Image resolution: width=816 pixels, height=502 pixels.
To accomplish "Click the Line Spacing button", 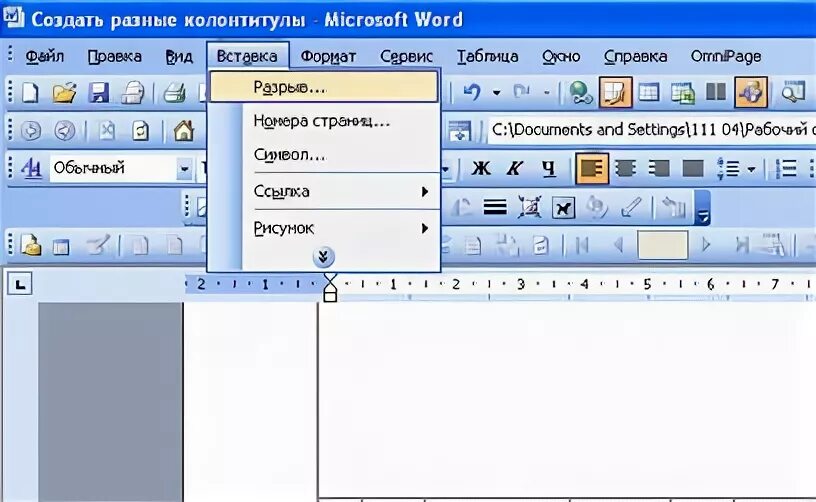I will tap(728, 168).
